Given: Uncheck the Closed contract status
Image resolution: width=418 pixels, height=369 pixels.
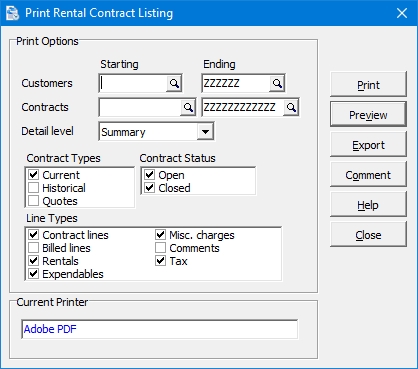Looking at the screenshot, I should point(150,188).
